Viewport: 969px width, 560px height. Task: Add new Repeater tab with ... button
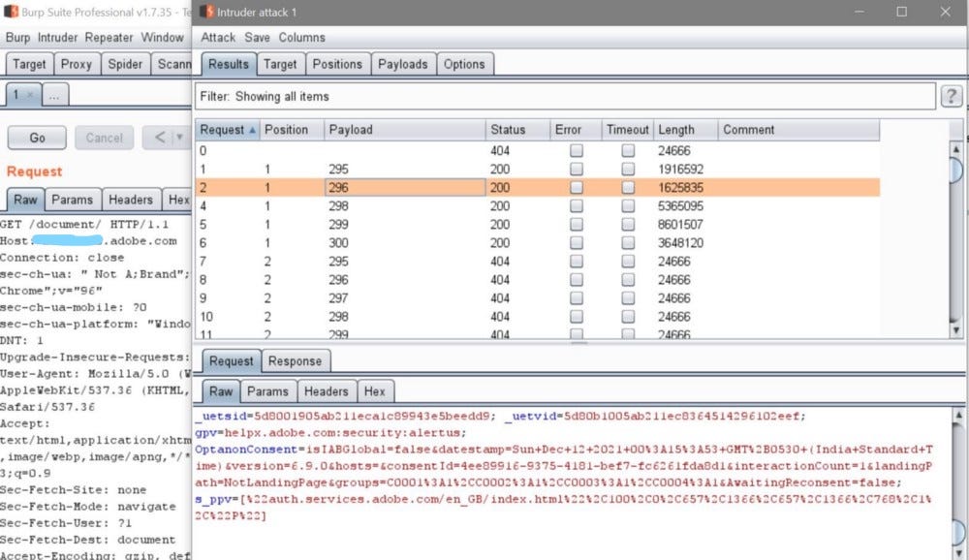point(54,95)
